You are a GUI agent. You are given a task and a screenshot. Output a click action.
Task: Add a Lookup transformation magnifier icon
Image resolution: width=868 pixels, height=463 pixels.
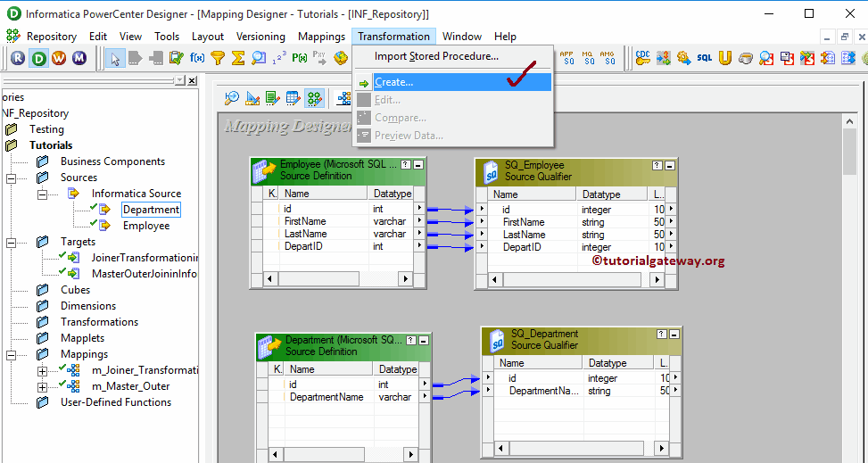(259, 58)
